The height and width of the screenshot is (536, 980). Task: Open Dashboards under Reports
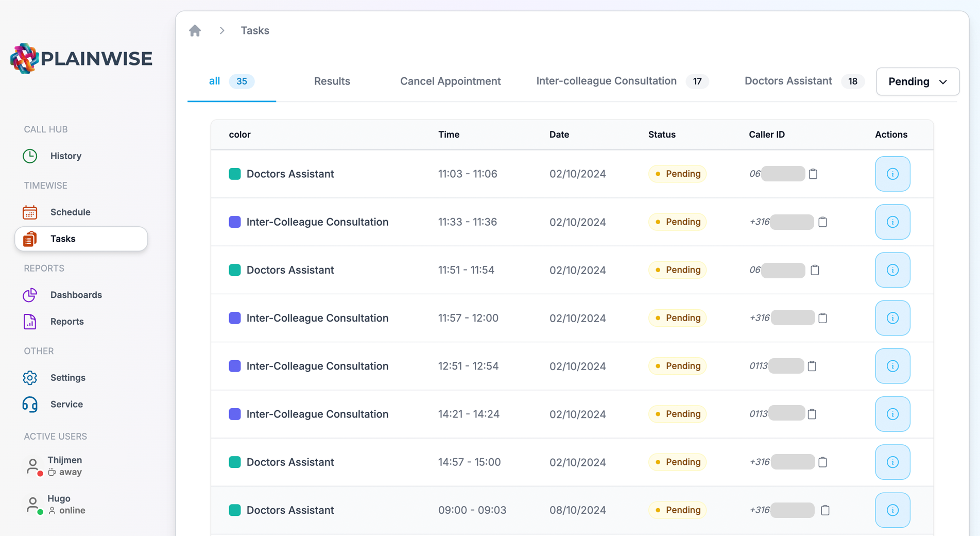click(x=76, y=295)
